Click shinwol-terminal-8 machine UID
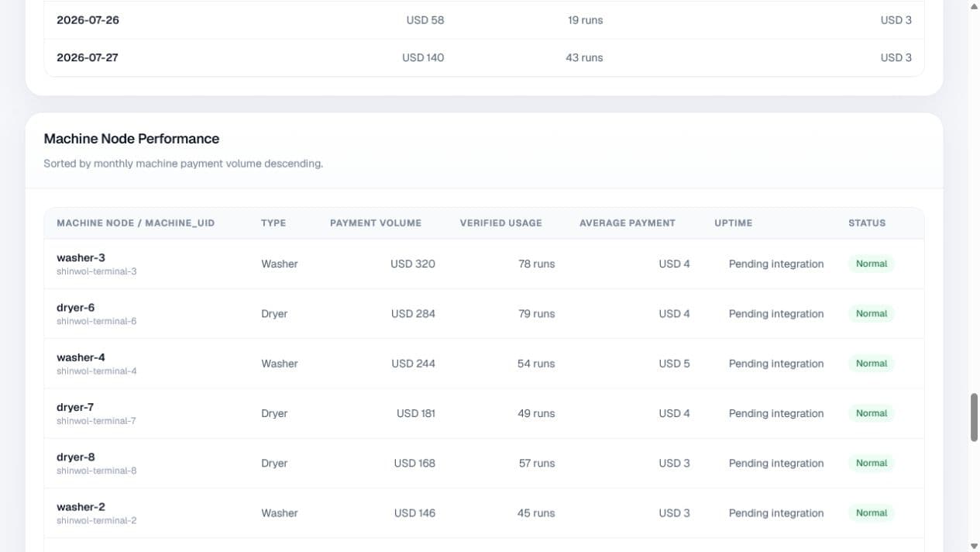 [x=97, y=471]
